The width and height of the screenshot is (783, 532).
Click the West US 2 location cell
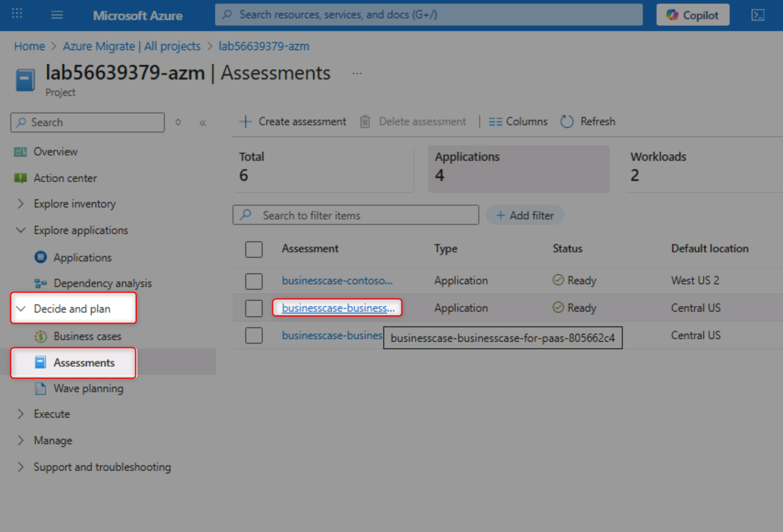coord(695,281)
